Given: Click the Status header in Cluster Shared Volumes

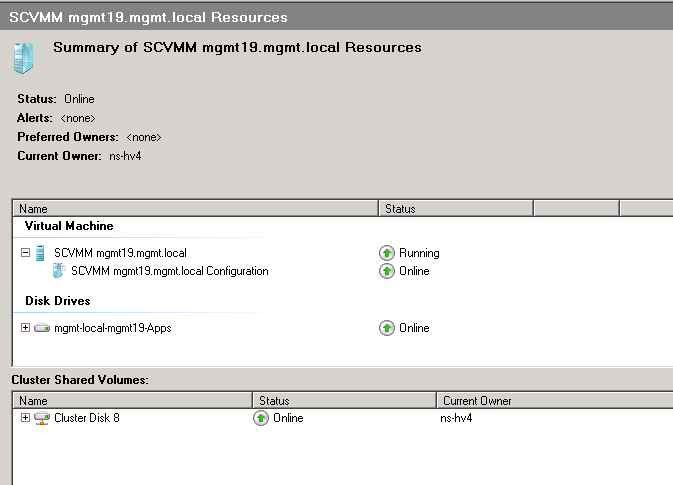Looking at the screenshot, I should point(344,400).
